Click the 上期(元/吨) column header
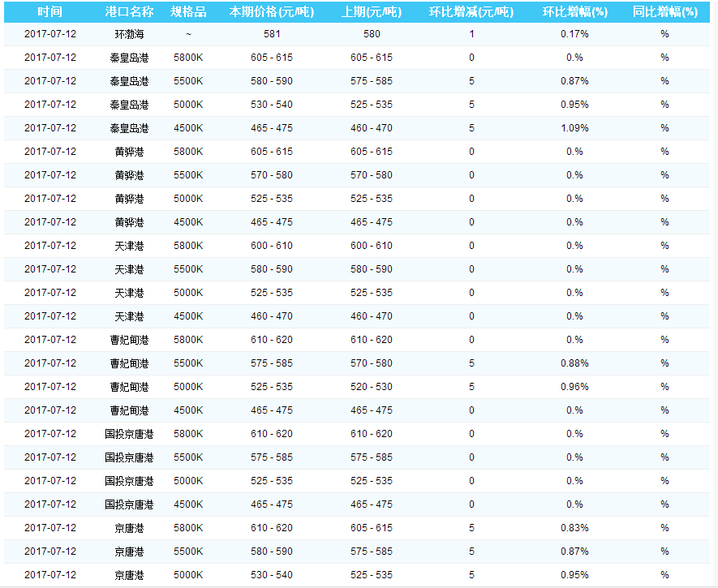Screen dimensions: 718x588 click(371, 12)
